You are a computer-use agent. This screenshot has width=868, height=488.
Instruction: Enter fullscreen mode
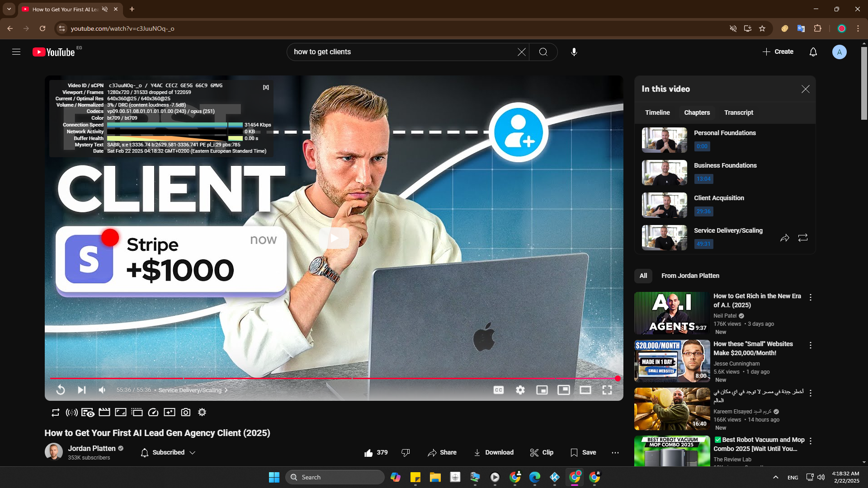click(607, 390)
